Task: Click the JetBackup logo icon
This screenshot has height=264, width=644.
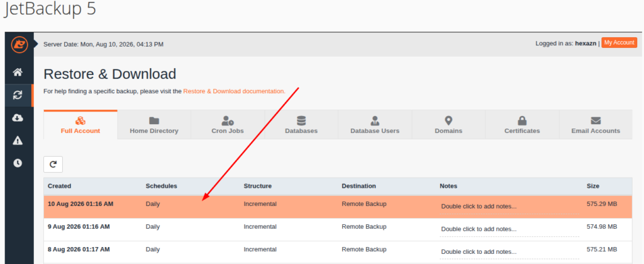Action: point(19,44)
